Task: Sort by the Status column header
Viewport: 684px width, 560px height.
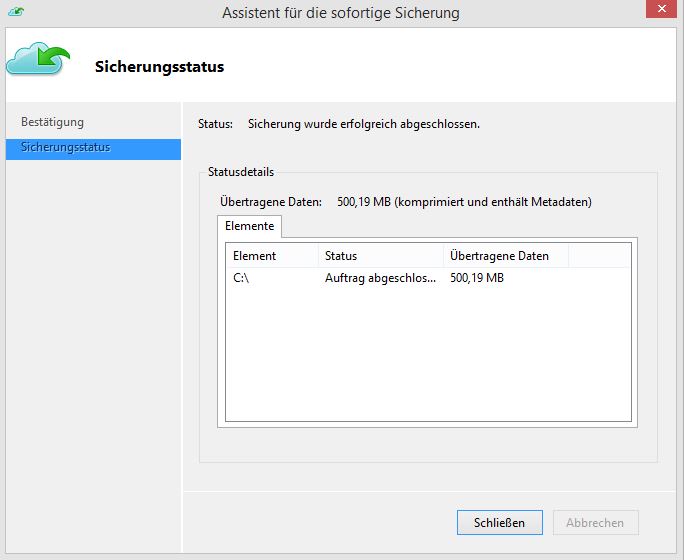Action: pyautogui.click(x=381, y=256)
